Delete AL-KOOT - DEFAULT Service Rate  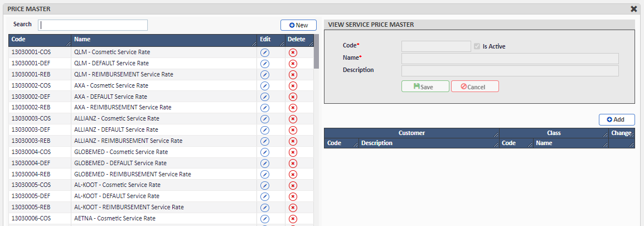coord(293,196)
